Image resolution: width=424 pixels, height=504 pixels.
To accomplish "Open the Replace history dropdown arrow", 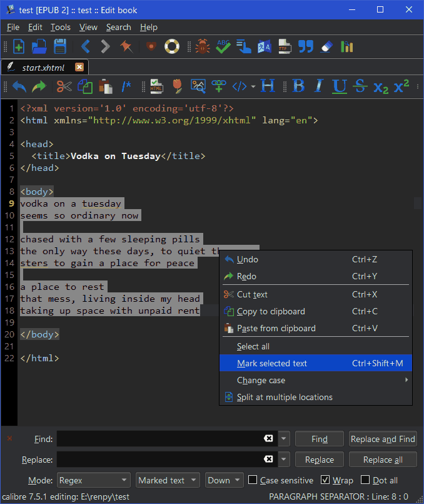I will 284,460.
